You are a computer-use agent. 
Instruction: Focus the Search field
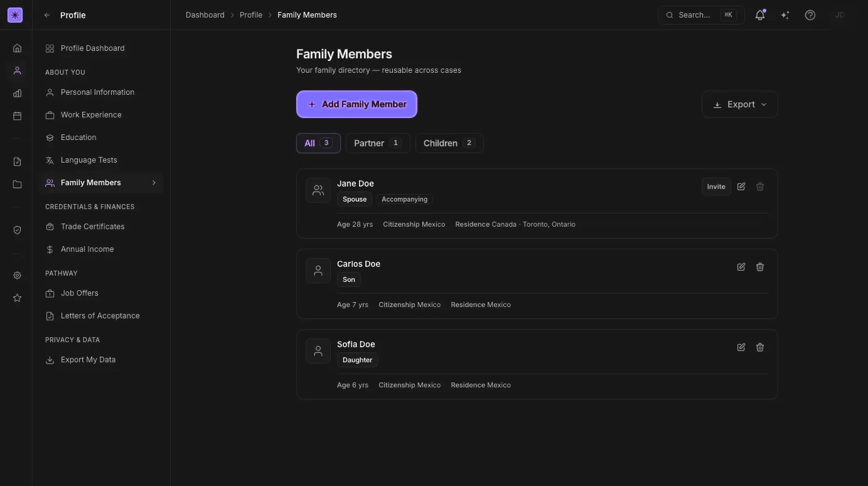pyautogui.click(x=700, y=15)
